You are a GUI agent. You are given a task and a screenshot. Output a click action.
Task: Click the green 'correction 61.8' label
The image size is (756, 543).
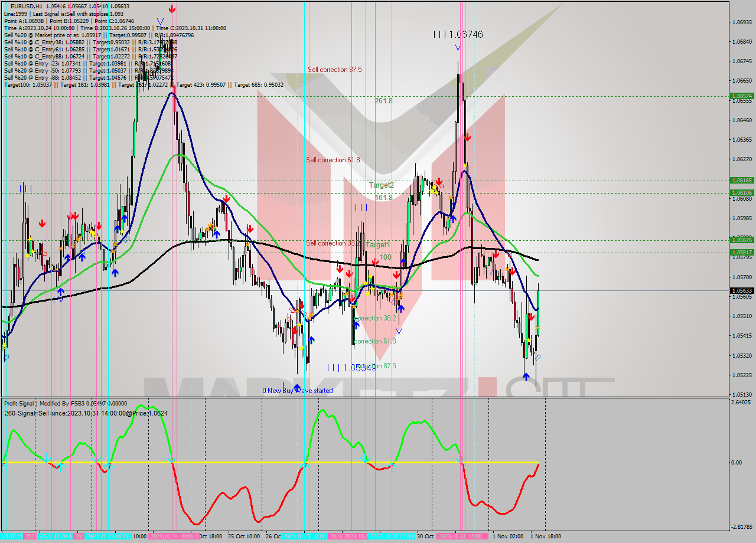pos(375,341)
